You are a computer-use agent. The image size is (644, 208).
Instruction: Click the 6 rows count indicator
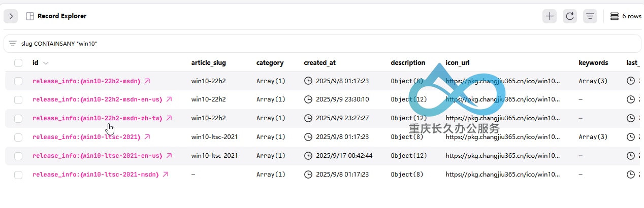tap(626, 16)
